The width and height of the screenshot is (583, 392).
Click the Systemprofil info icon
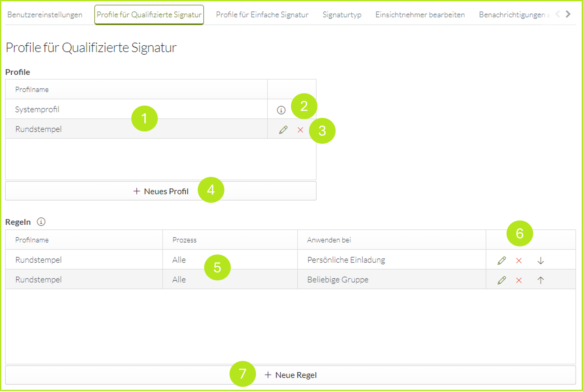[x=281, y=110]
